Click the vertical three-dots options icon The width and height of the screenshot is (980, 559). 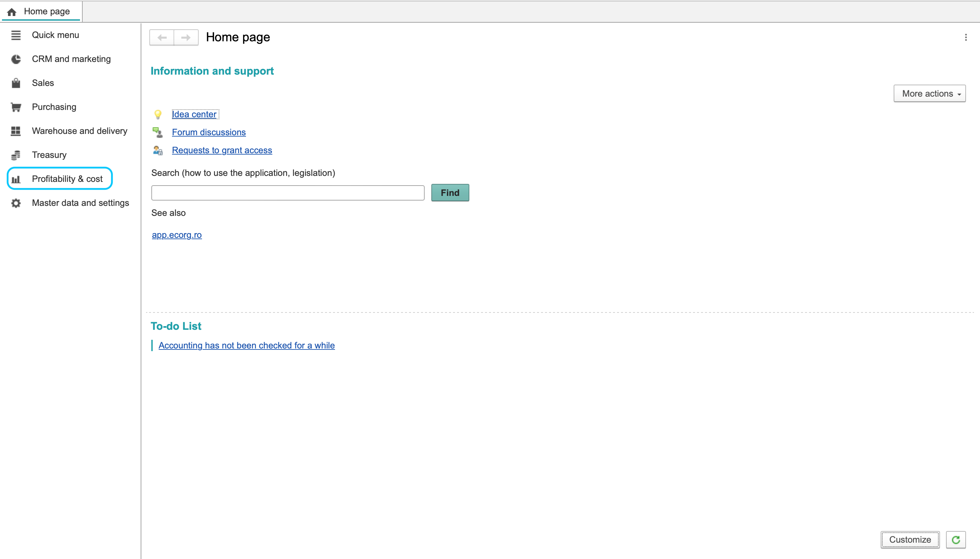click(x=965, y=37)
